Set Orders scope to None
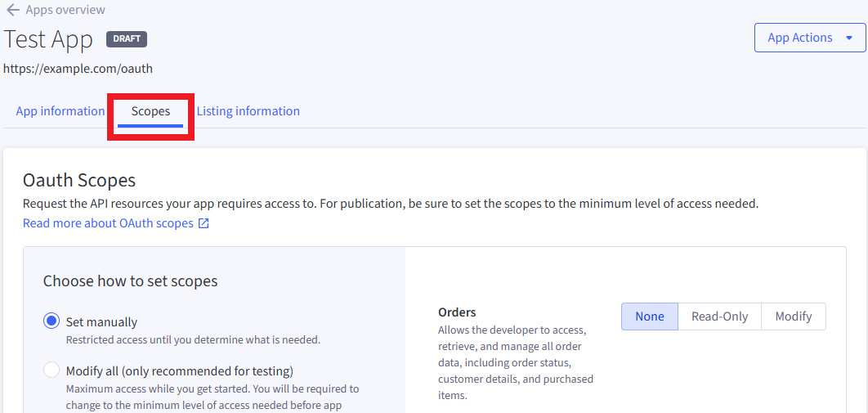868x413 pixels. pyautogui.click(x=649, y=316)
